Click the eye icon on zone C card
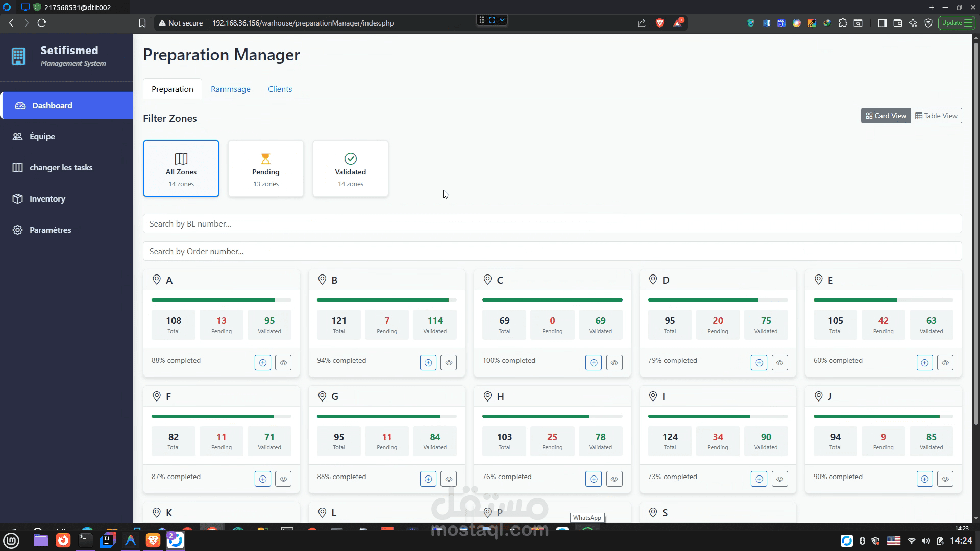The image size is (980, 551). [614, 363]
